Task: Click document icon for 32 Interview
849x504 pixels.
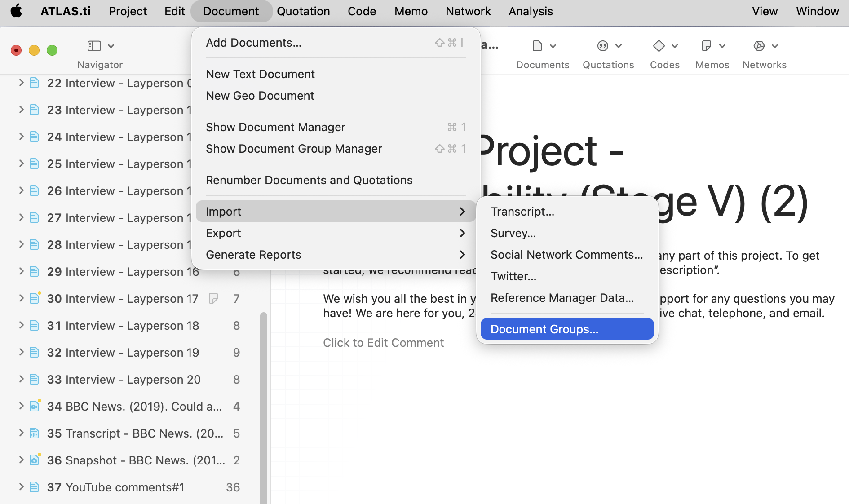Action: (x=34, y=352)
